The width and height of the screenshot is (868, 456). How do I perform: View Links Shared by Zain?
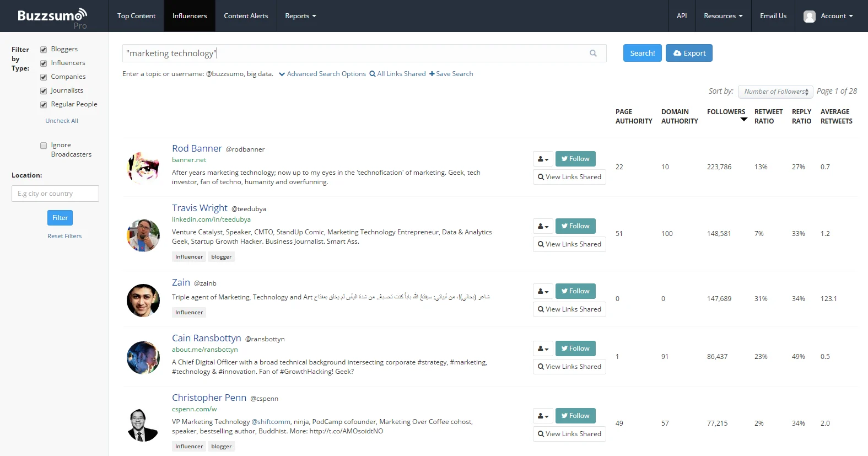[569, 309]
